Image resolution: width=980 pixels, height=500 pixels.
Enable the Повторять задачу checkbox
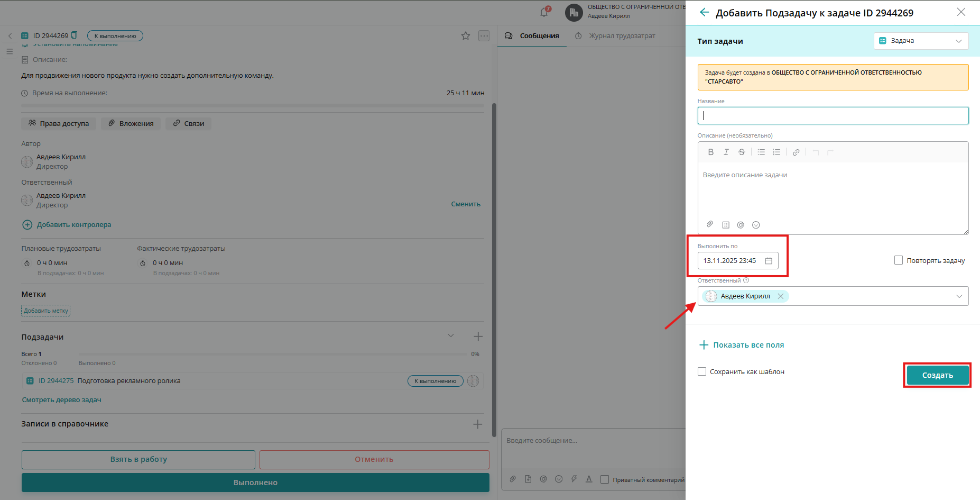(x=899, y=260)
